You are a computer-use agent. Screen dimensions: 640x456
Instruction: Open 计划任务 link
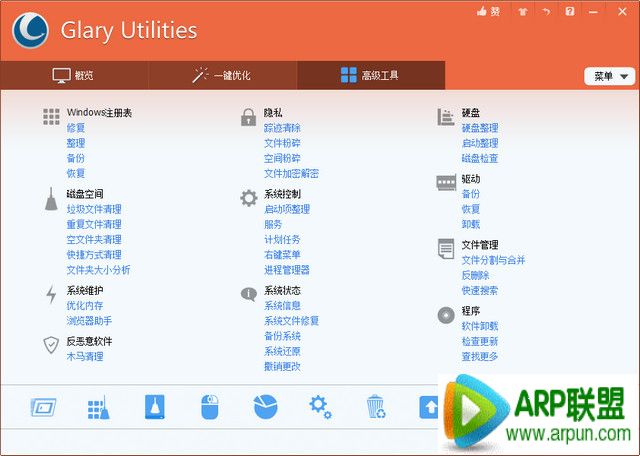282,239
